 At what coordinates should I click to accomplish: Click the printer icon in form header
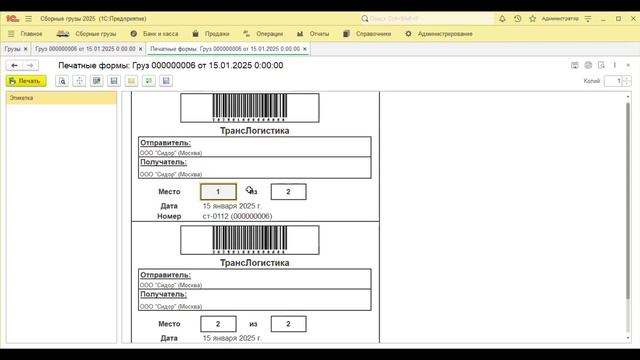coord(588,65)
